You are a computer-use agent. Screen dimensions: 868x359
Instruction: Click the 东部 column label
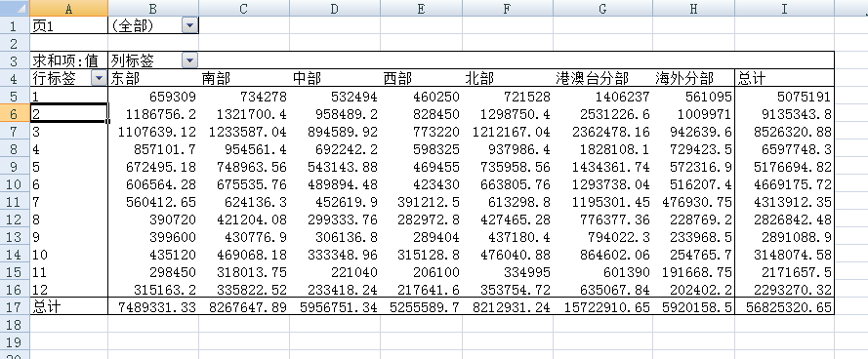(x=153, y=79)
